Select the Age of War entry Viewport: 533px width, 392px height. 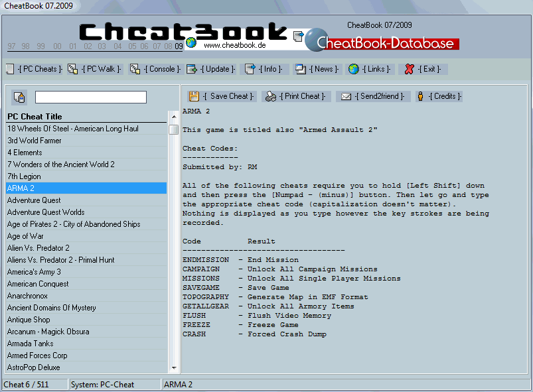click(x=87, y=236)
